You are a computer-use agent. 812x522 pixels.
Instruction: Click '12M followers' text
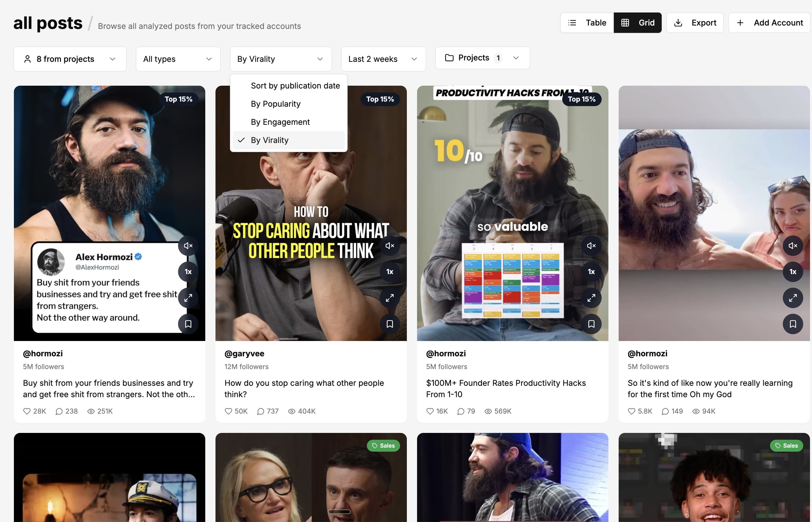click(x=246, y=367)
